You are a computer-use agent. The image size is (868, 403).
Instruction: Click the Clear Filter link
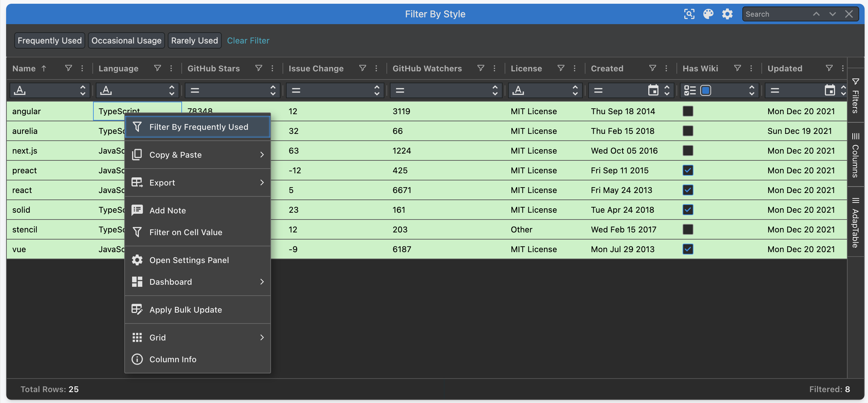coord(248,40)
